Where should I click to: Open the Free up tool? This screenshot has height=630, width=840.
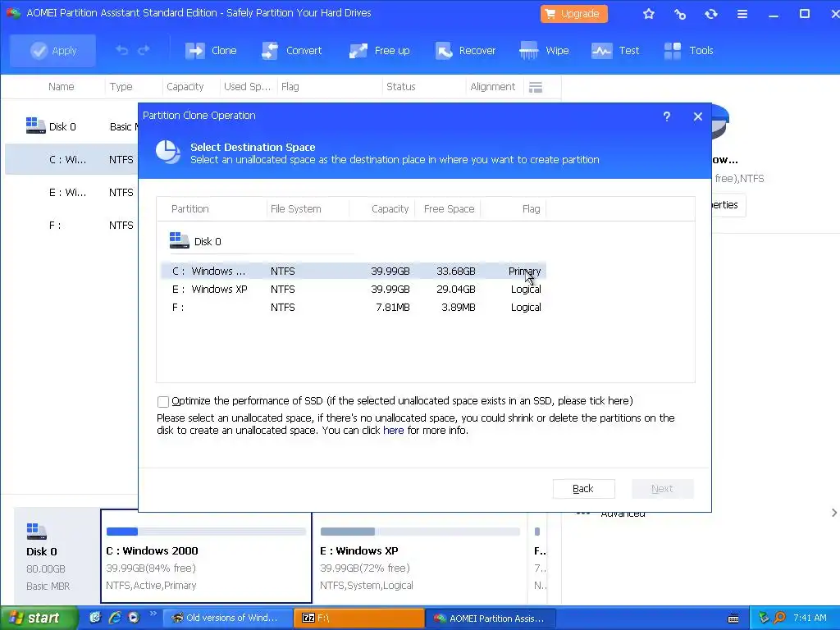click(x=379, y=50)
